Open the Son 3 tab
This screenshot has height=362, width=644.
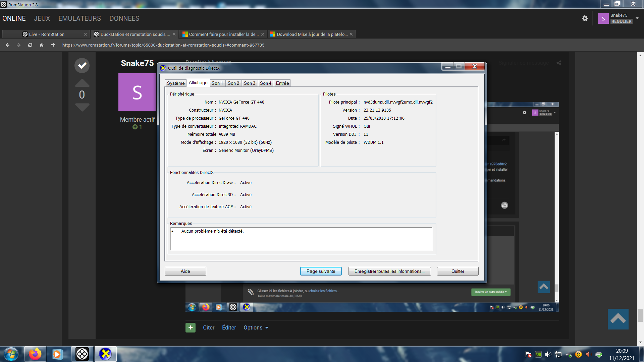[x=250, y=83]
